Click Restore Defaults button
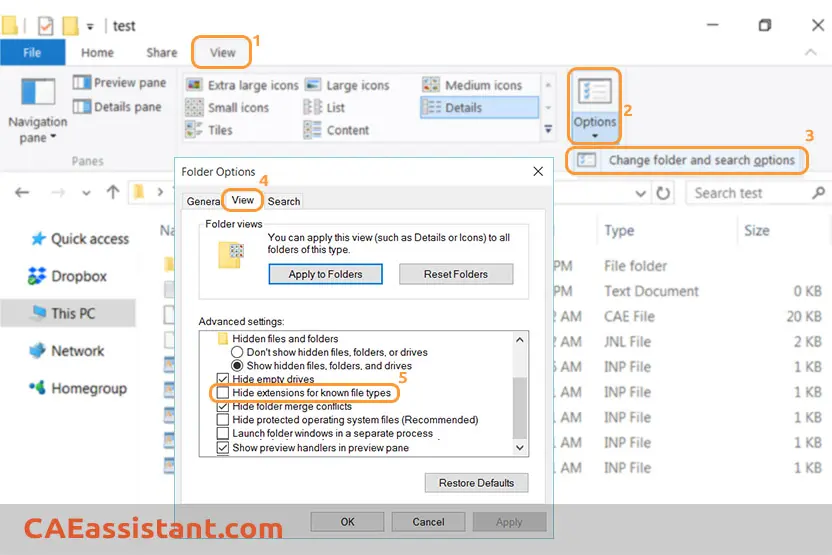Image resolution: width=832 pixels, height=555 pixels. coord(476,483)
